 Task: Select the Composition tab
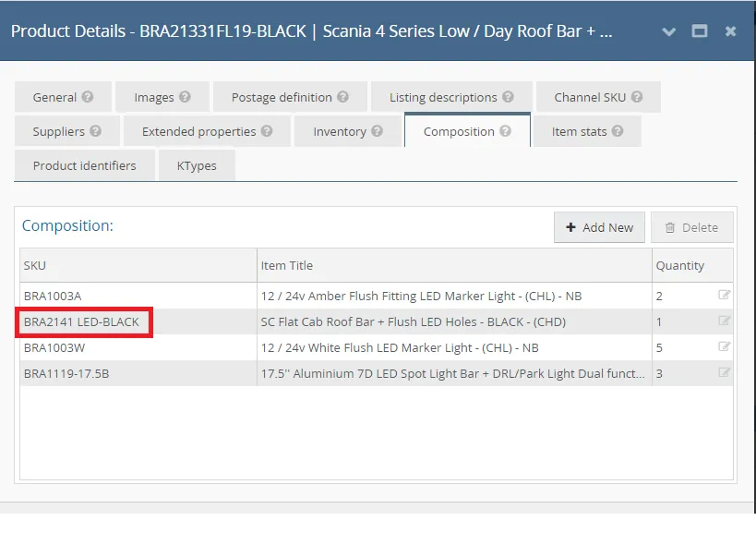[x=467, y=130]
